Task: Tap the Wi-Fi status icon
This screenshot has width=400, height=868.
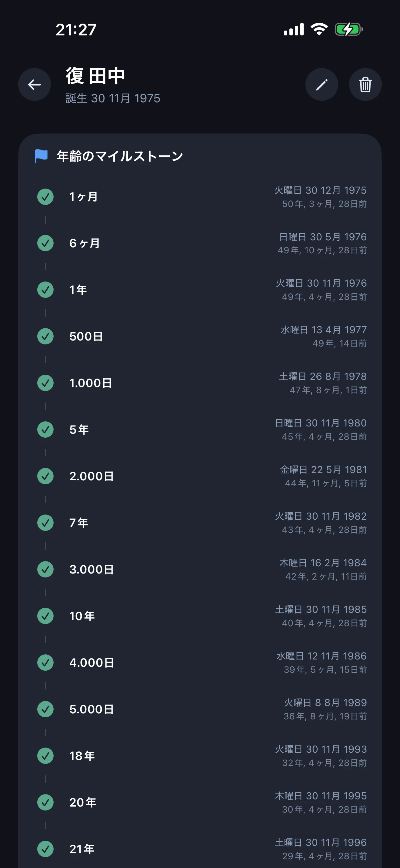Action: pos(319,29)
